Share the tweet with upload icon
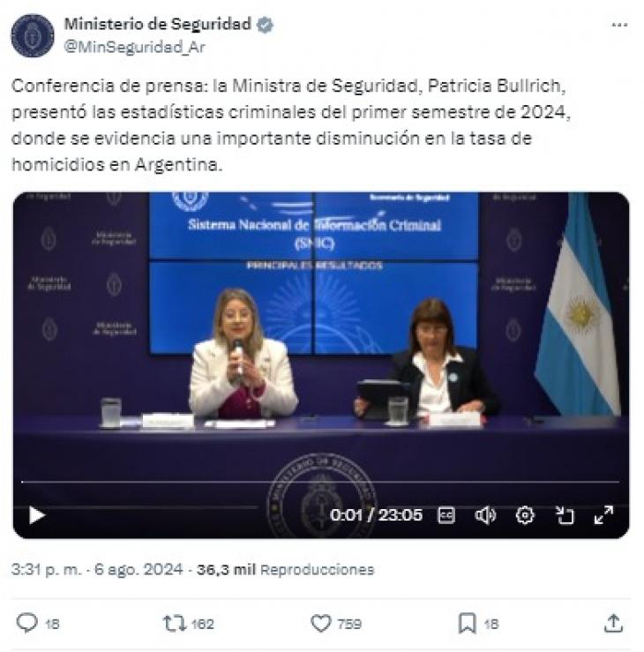This screenshot has height=652, width=644. [613, 623]
